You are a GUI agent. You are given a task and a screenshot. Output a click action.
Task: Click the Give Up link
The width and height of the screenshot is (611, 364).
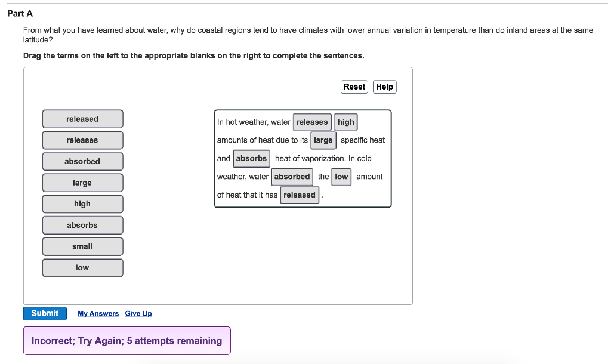(x=138, y=314)
